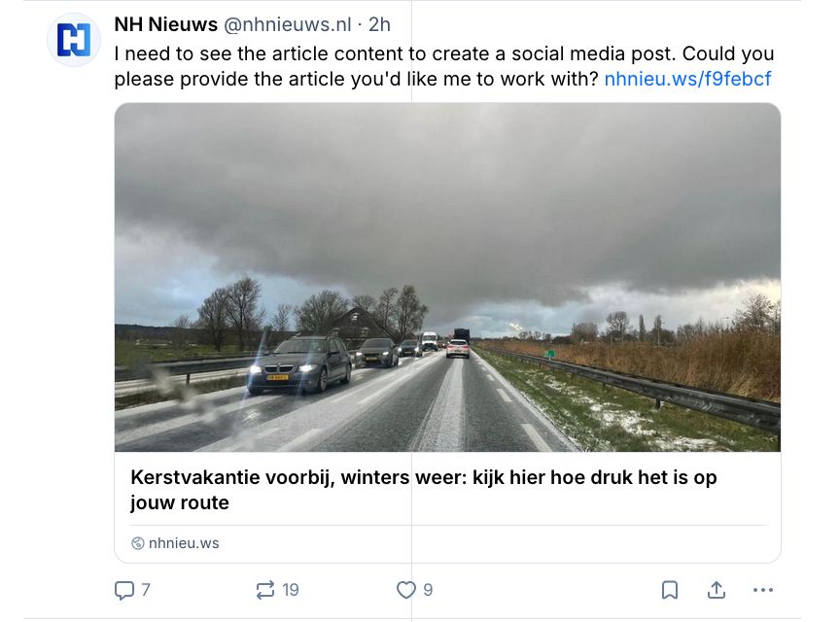
Task: Follow the nhnieu.ws/f9febcf link
Action: tap(687, 80)
